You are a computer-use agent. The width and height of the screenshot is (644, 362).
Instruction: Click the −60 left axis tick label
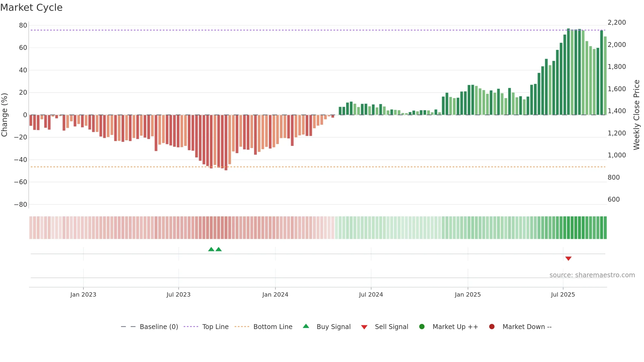(x=21, y=182)
